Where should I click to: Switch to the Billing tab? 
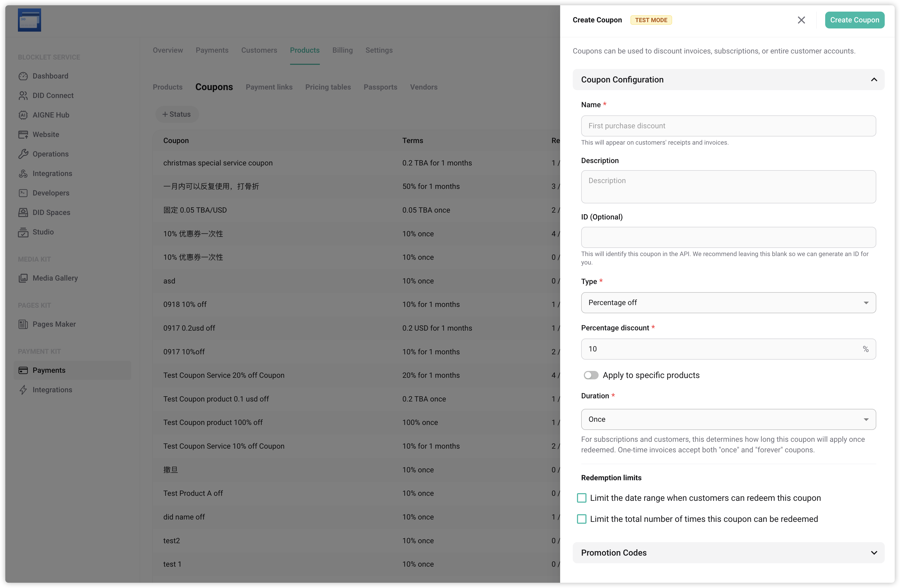[342, 50]
